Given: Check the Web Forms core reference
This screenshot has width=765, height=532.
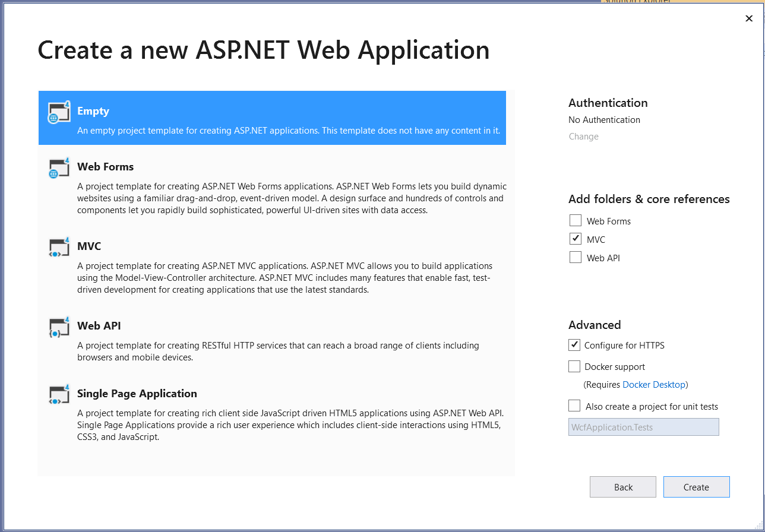Looking at the screenshot, I should click(575, 220).
